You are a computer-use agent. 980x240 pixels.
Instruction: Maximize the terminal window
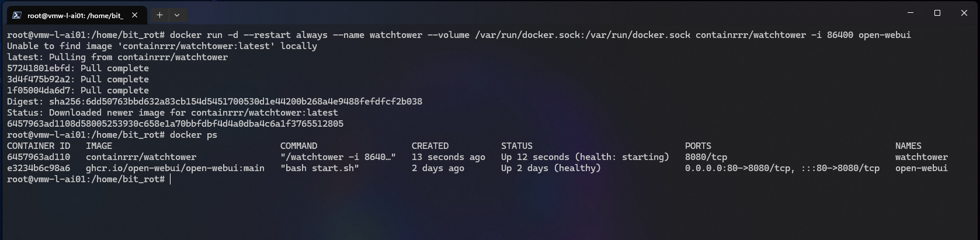click(937, 13)
